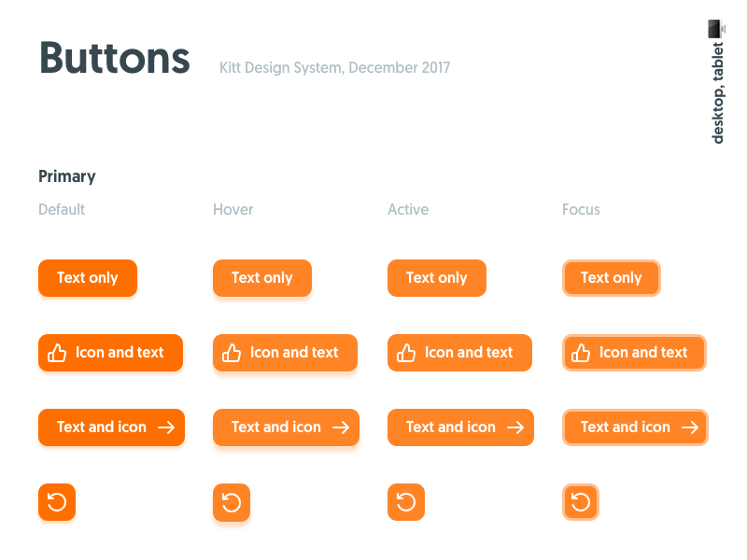Click the refresh icon button in Focus state
The height and width of the screenshot is (560, 747).
tap(581, 501)
